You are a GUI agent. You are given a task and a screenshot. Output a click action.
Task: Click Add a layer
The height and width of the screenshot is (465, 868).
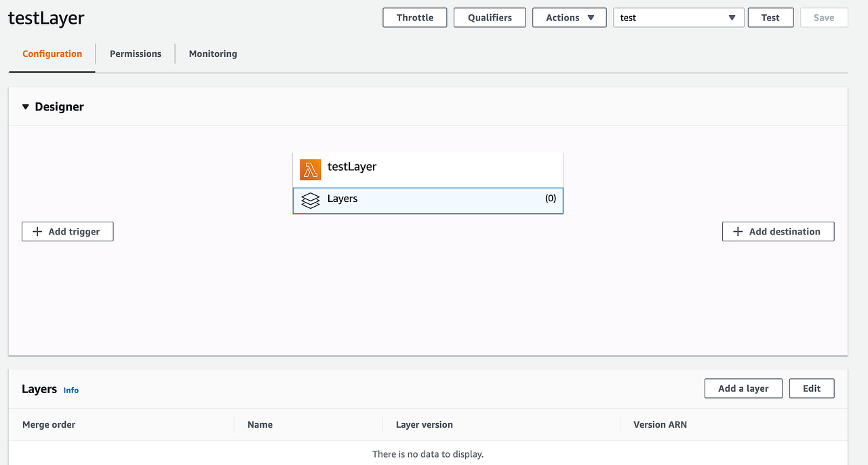[x=743, y=388]
